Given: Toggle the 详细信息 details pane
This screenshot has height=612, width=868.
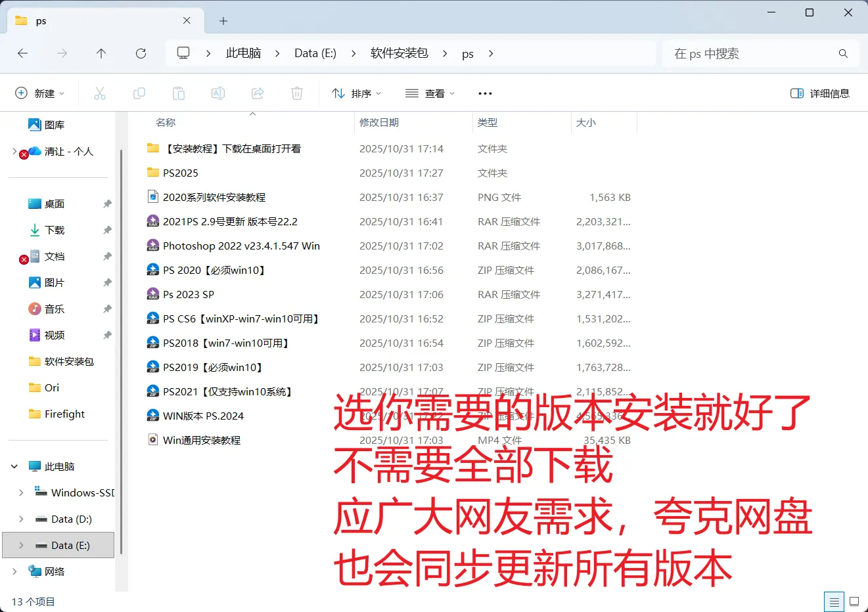Looking at the screenshot, I should (x=820, y=93).
